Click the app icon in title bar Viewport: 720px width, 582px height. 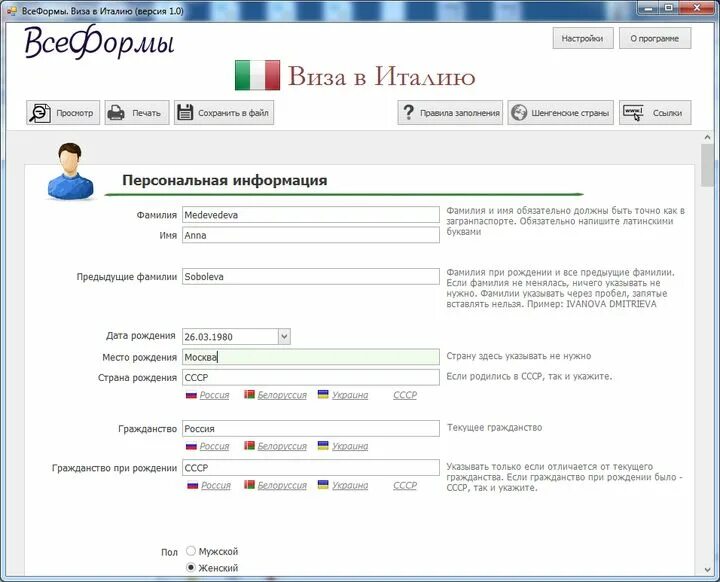(x=12, y=10)
